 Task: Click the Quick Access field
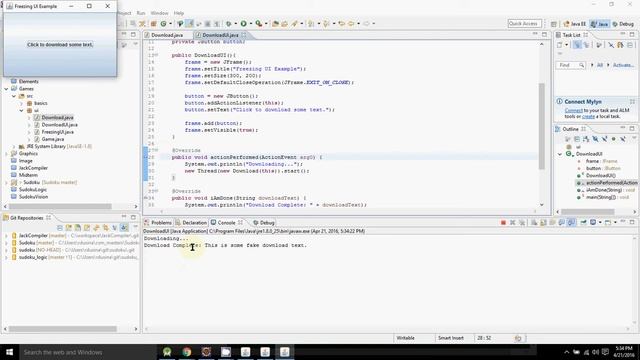pos(524,24)
